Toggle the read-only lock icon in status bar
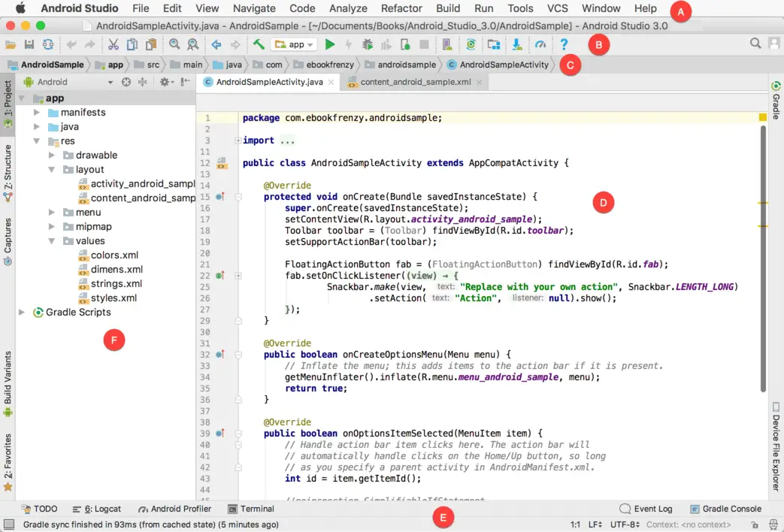The height and width of the screenshot is (532, 784). (755, 524)
